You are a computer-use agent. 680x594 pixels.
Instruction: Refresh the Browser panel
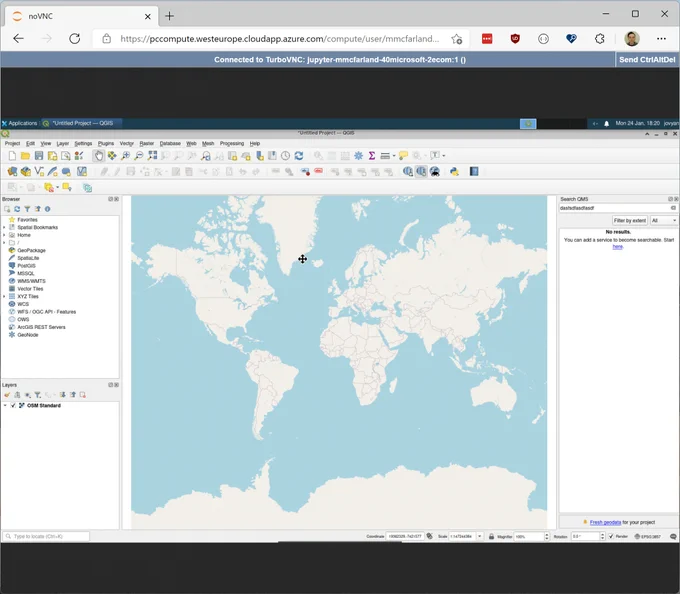pyautogui.click(x=17, y=209)
